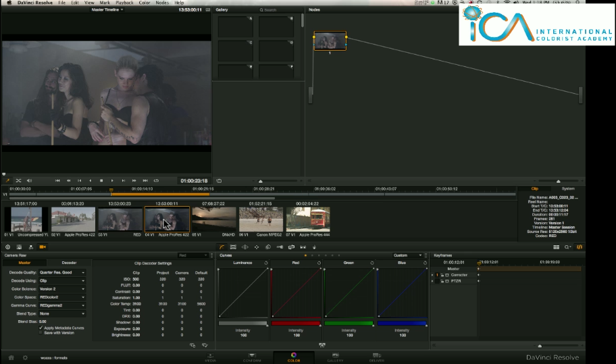
Task: Click copy decoder settings icon
Action: (x=192, y=345)
